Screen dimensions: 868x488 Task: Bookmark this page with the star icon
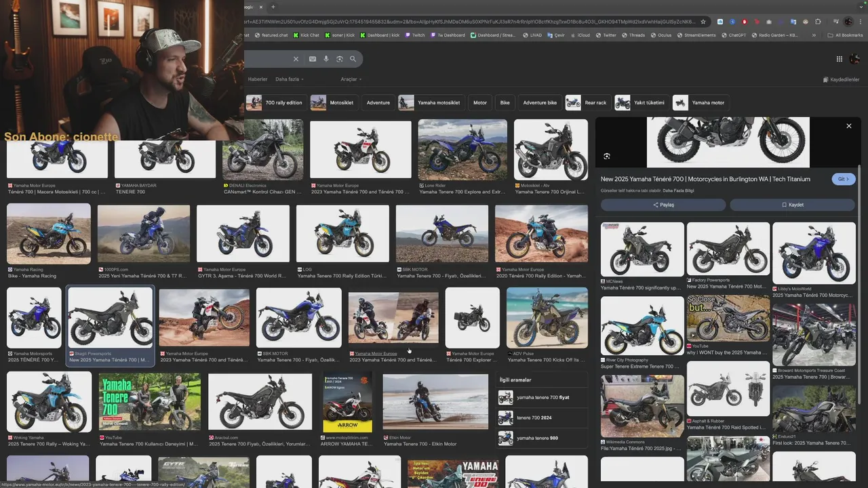(703, 22)
